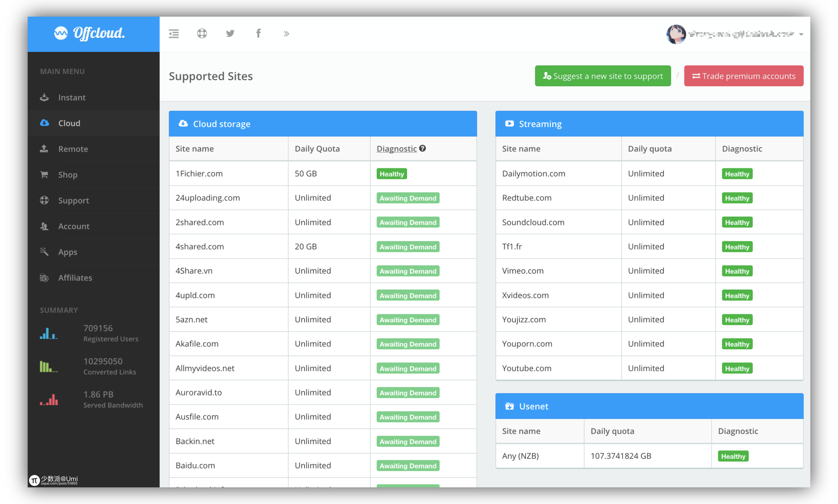Click the Facebook icon in navbar

pyautogui.click(x=259, y=34)
